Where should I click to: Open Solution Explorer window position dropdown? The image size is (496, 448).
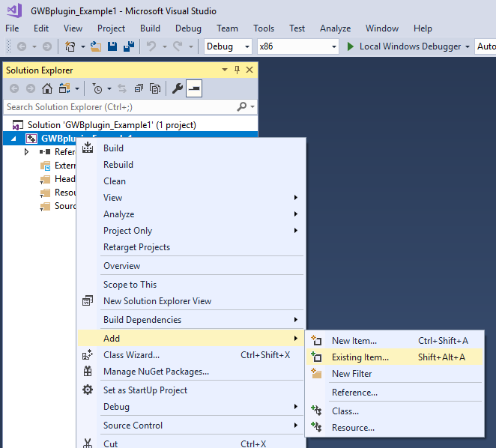[x=225, y=70]
